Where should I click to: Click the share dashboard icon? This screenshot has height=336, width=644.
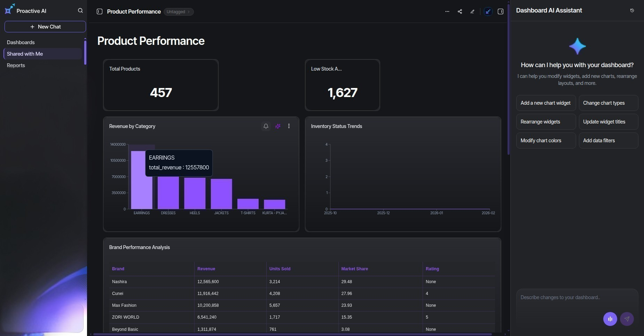point(460,11)
